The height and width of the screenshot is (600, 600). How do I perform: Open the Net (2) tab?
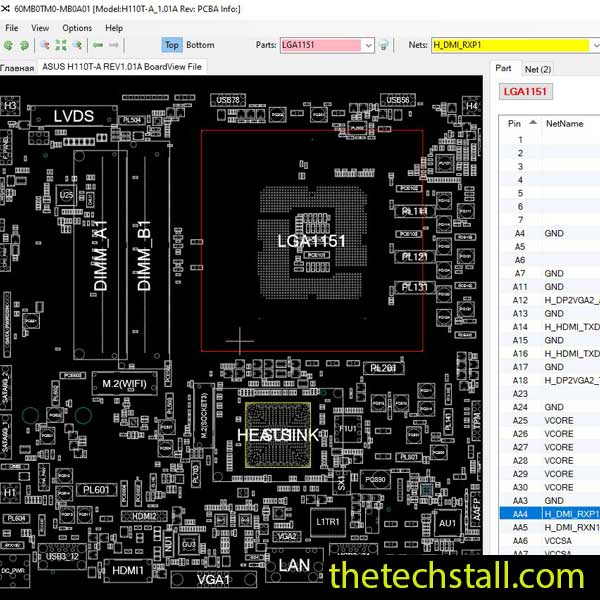(538, 69)
